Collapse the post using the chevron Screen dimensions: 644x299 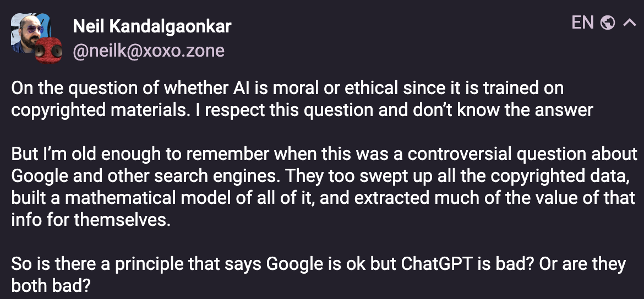point(629,23)
